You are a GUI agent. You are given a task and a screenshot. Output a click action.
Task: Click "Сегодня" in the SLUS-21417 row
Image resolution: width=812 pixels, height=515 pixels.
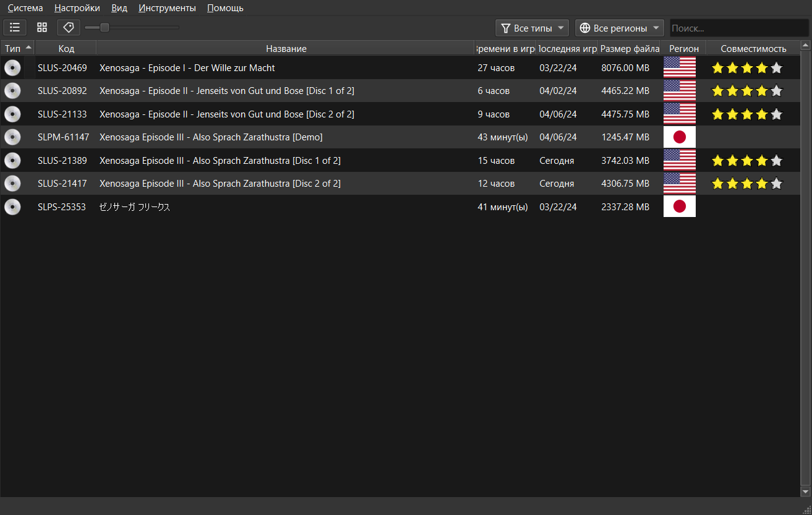(x=557, y=184)
